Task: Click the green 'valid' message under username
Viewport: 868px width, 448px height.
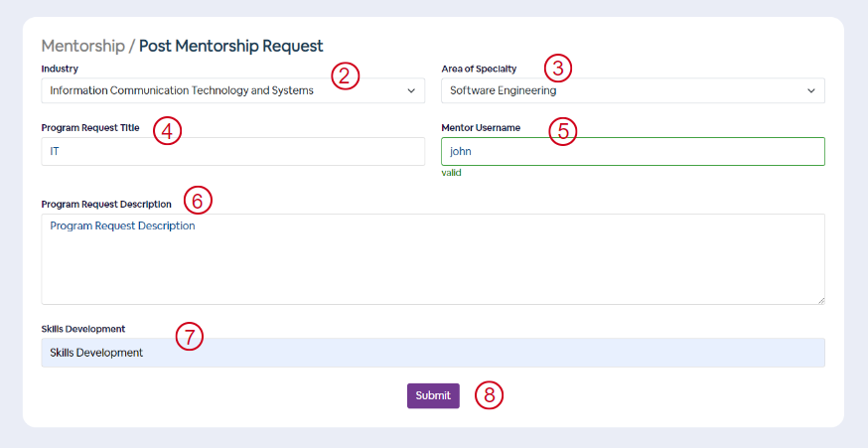Action: pos(451,173)
